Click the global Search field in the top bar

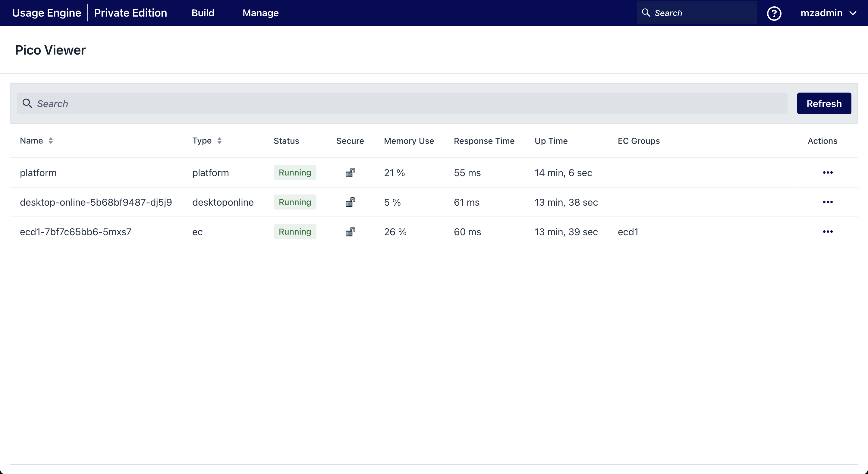point(694,13)
